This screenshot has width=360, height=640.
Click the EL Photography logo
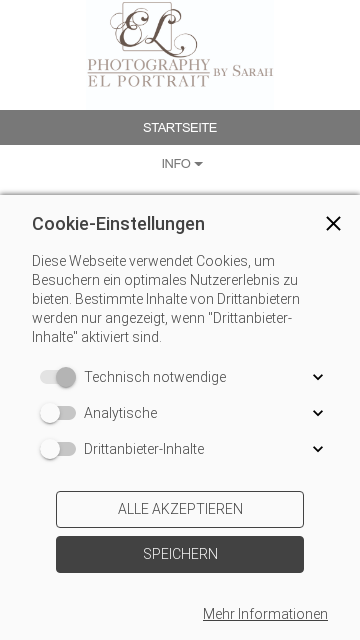click(180, 44)
